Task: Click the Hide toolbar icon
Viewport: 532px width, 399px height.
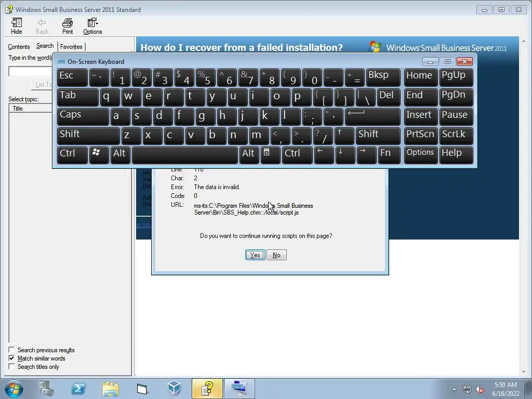Action: click(16, 26)
